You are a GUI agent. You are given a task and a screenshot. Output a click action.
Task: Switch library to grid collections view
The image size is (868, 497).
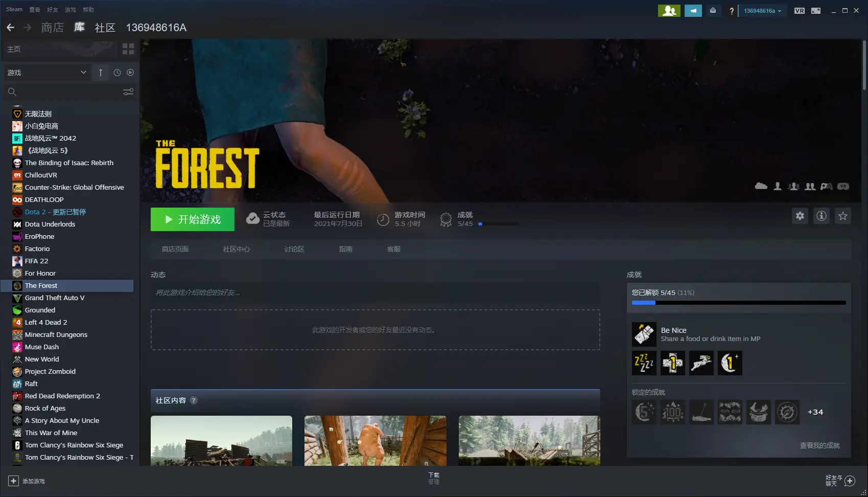(x=128, y=49)
